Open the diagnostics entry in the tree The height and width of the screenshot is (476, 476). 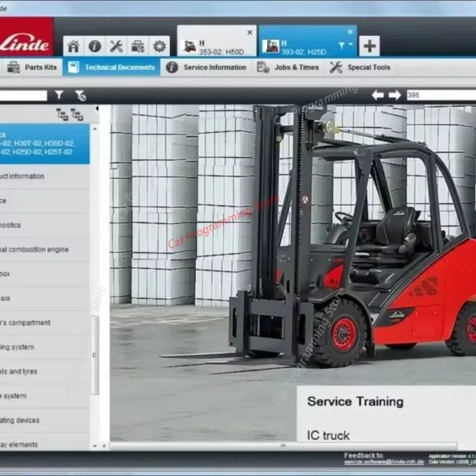coord(45,226)
